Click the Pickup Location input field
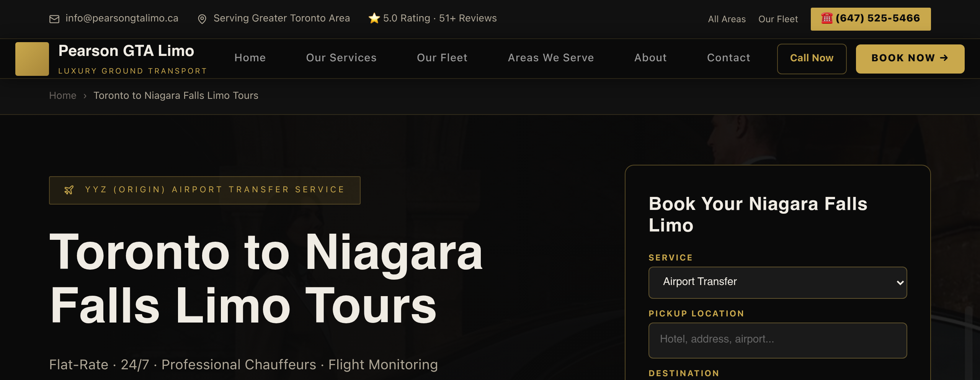 point(777,340)
